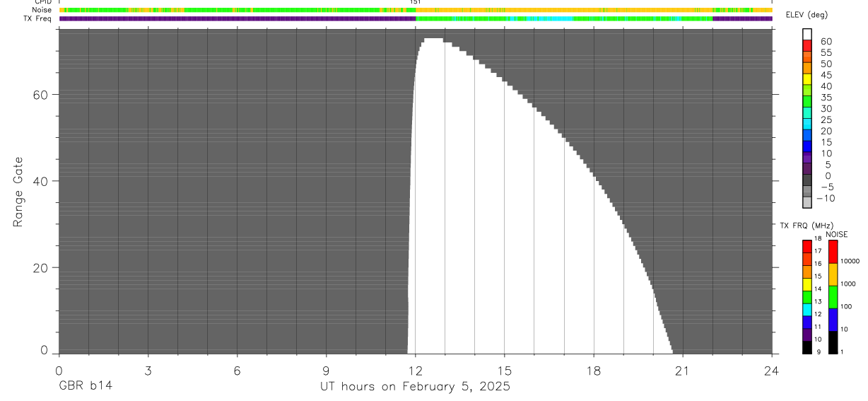Click the 'UT hours on February 5, 2025' axis label
Viewport: 868px width, 401px height.
[415, 387]
